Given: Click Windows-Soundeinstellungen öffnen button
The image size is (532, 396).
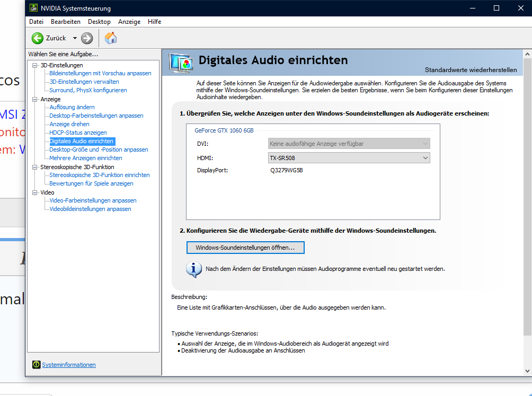Looking at the screenshot, I should tap(245, 248).
